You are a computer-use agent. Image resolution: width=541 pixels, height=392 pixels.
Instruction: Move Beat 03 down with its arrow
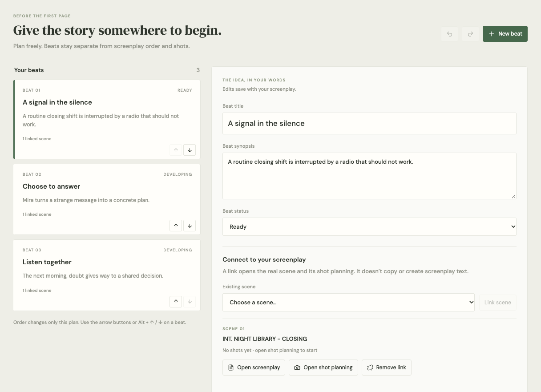(190, 302)
